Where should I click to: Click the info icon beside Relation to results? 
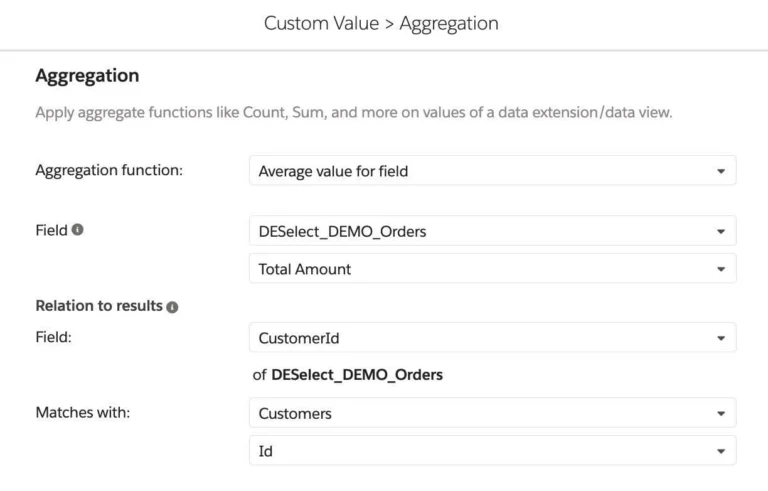click(x=172, y=307)
